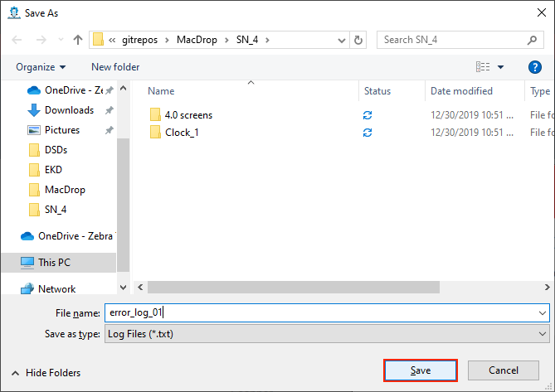Image resolution: width=555 pixels, height=392 pixels.
Task: Select the Downloads quick access item
Action: pos(69,110)
